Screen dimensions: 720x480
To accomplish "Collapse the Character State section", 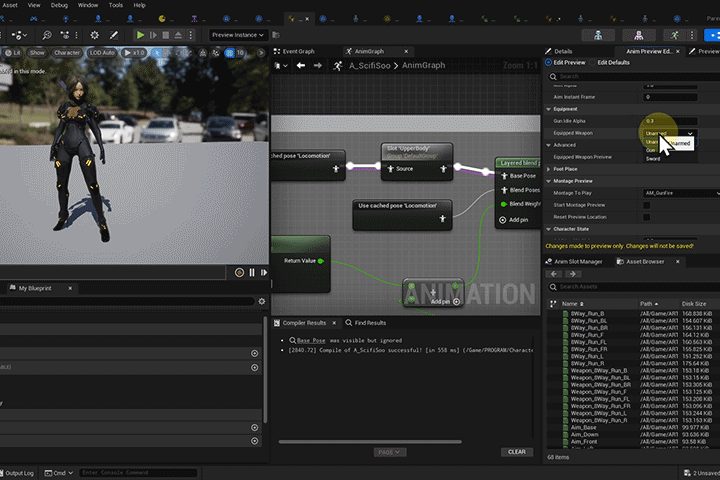I will pos(549,229).
